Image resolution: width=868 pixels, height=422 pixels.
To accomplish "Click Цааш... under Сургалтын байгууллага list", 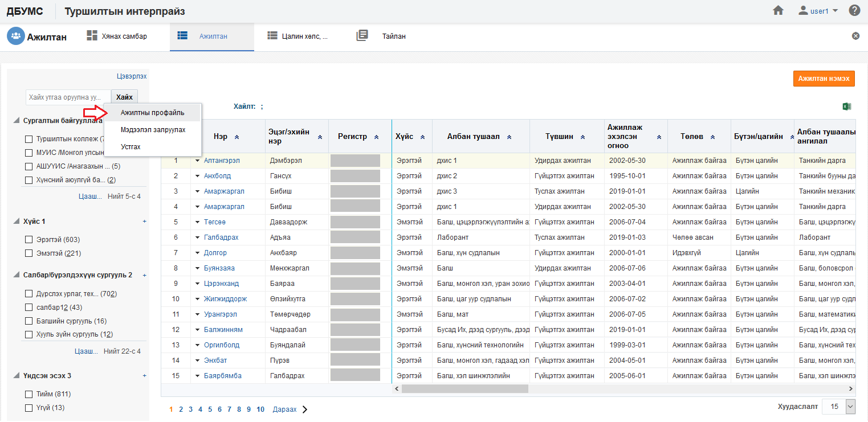I will pos(90,196).
